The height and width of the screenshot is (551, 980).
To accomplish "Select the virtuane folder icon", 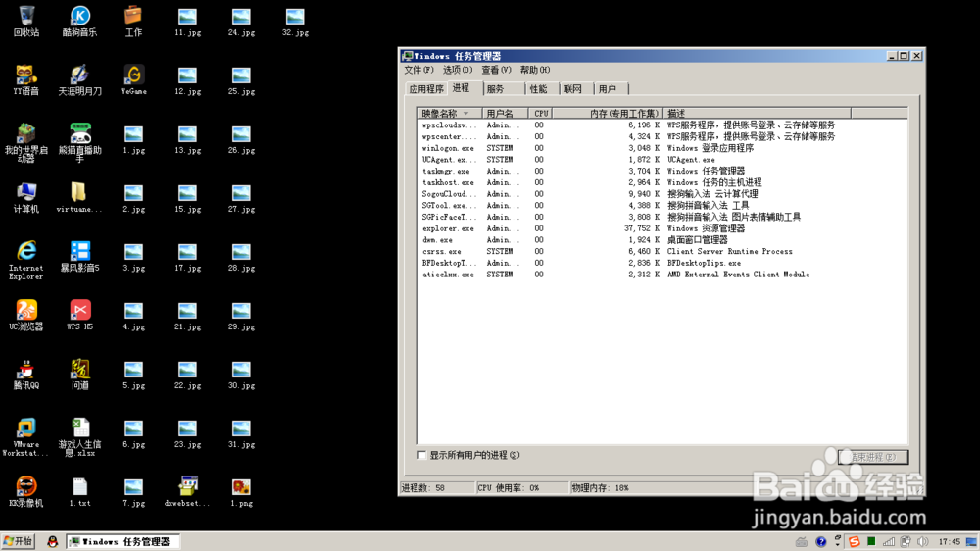I will [78, 198].
